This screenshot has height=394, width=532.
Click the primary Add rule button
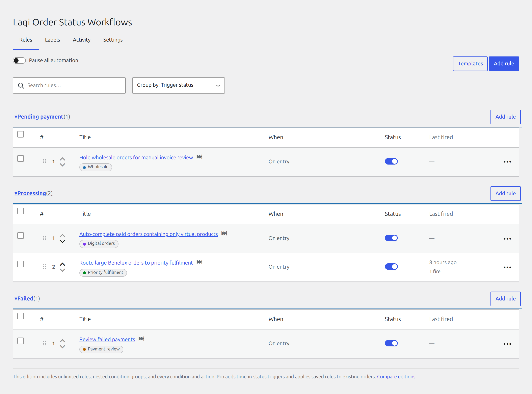504,64
